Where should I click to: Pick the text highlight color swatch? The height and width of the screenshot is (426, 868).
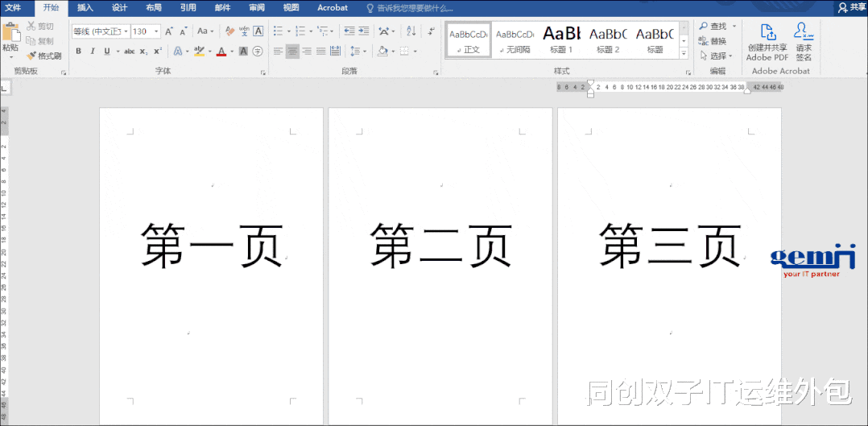tap(199, 51)
